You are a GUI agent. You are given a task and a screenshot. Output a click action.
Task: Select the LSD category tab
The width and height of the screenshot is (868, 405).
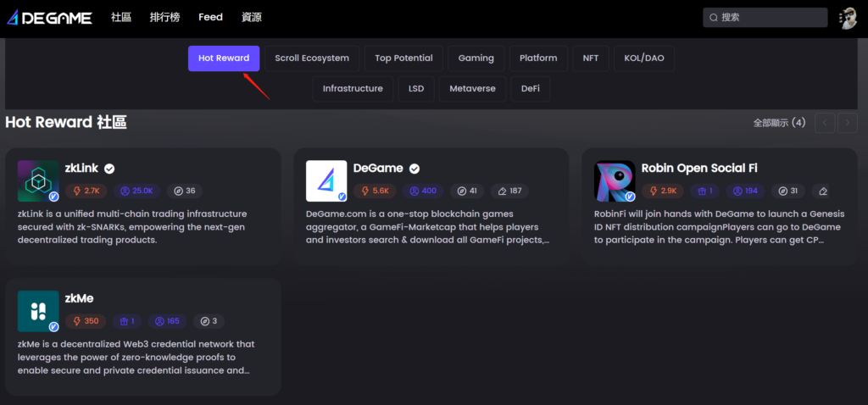pos(416,89)
